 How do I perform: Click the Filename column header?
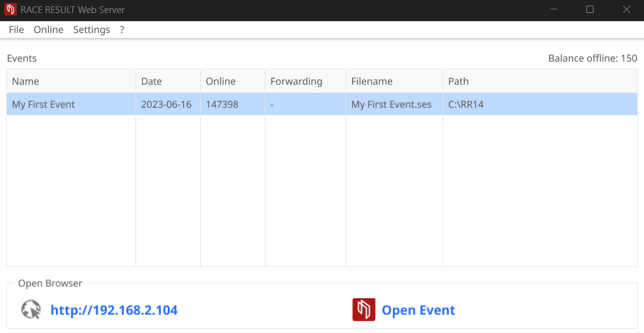coord(372,82)
